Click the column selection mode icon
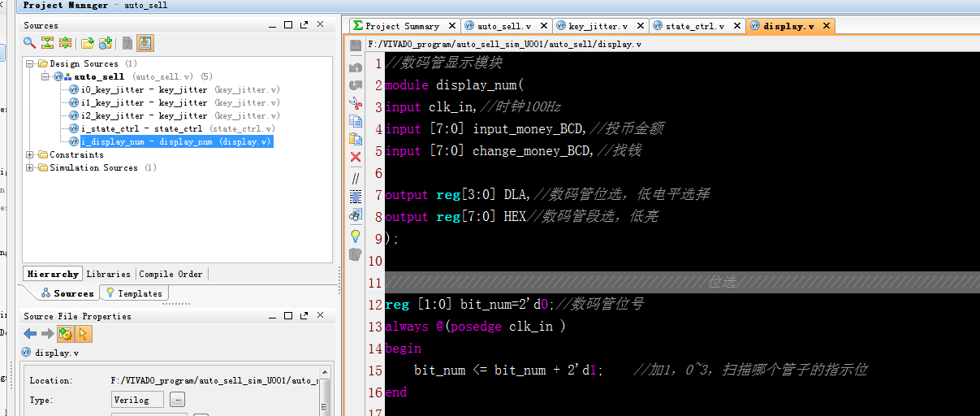The height and width of the screenshot is (416, 980). [356, 197]
